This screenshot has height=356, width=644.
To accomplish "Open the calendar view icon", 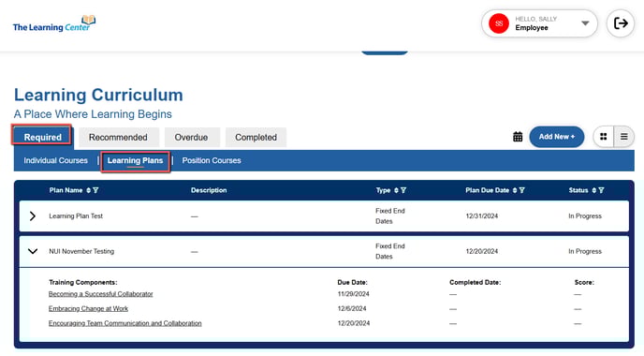I will point(518,137).
